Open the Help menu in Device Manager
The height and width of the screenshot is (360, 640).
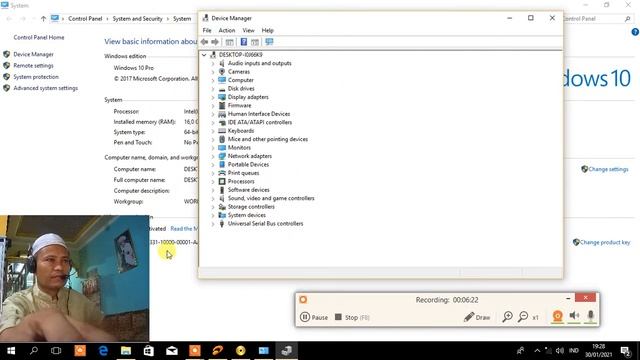click(267, 30)
